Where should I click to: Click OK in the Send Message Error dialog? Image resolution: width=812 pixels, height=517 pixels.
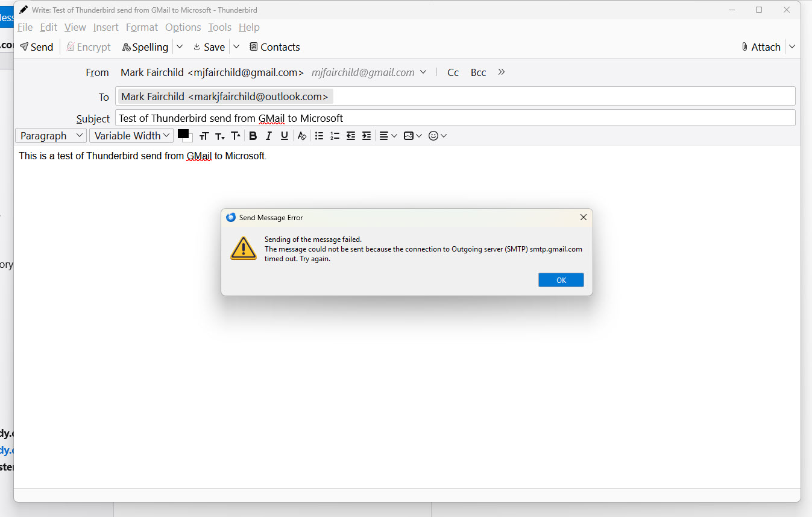point(561,280)
